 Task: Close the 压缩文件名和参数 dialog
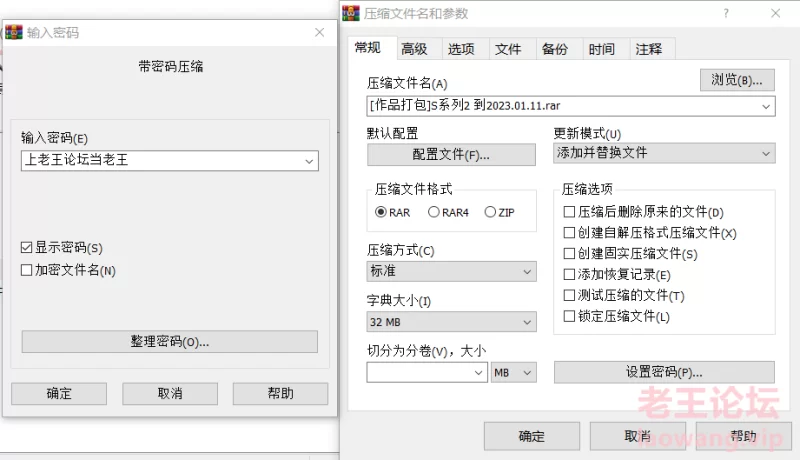(x=776, y=13)
